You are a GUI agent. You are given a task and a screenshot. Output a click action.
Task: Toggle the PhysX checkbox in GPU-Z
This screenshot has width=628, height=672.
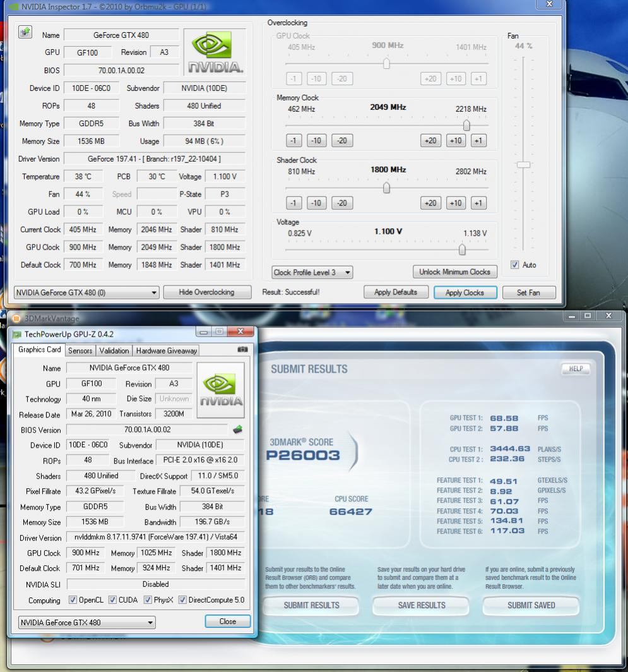pyautogui.click(x=147, y=599)
